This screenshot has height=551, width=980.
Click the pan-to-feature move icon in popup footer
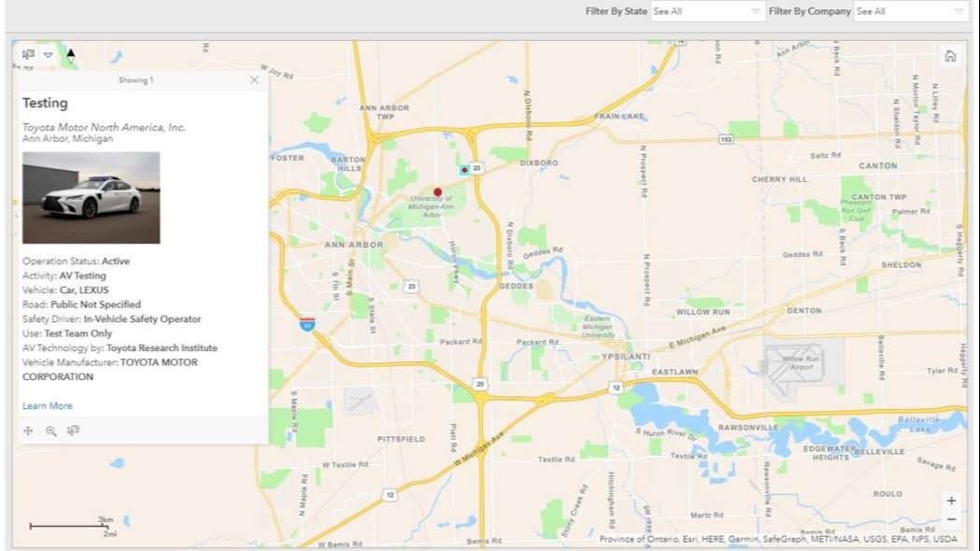click(x=28, y=431)
